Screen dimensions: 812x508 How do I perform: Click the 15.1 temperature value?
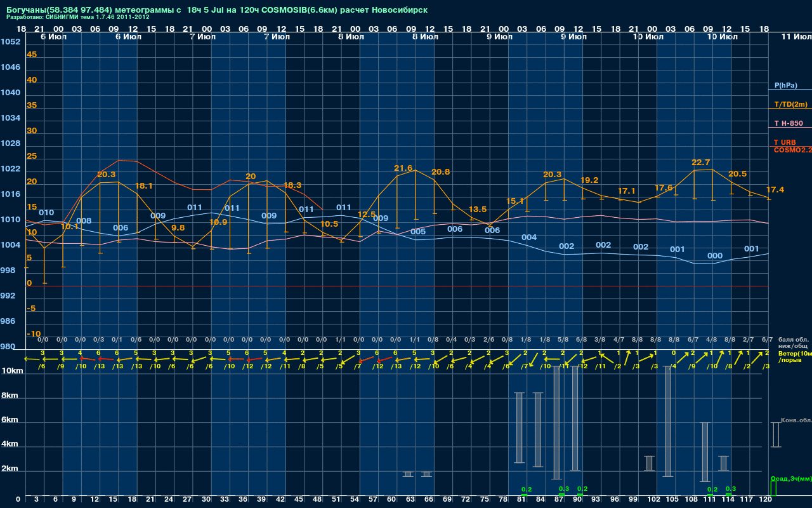pos(515,201)
